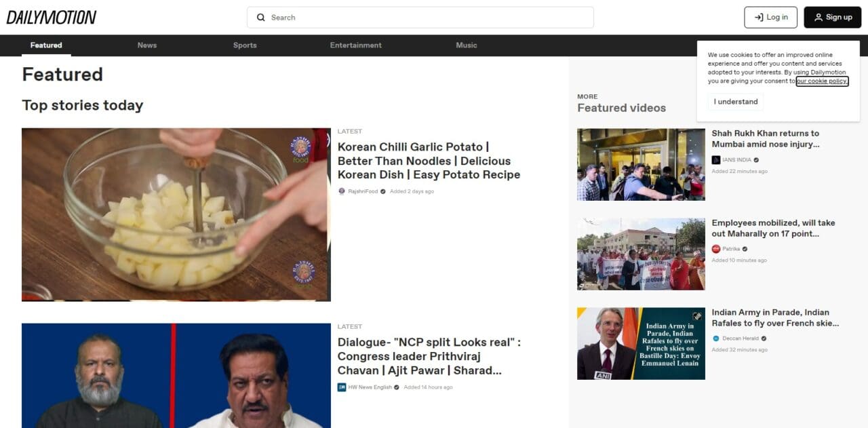Click the "Featured videos" sidebar heading

point(622,108)
